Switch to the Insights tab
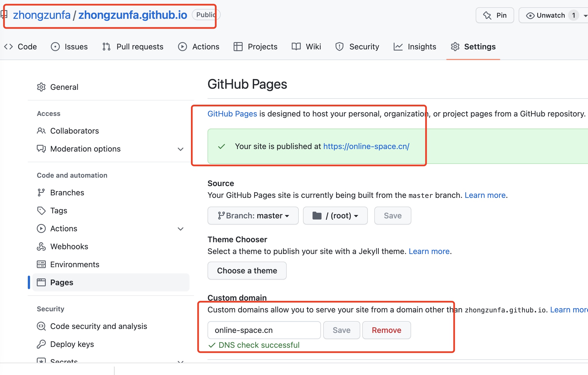 pos(415,47)
